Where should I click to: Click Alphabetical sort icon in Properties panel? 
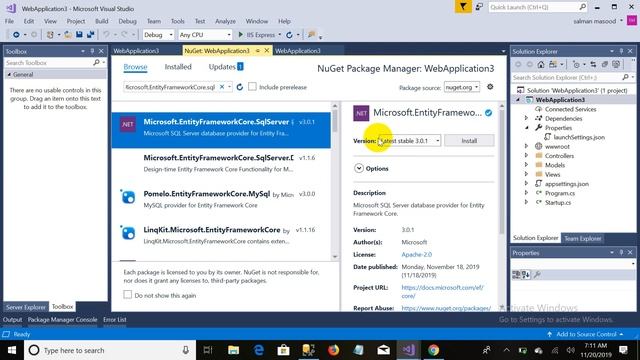point(526,275)
